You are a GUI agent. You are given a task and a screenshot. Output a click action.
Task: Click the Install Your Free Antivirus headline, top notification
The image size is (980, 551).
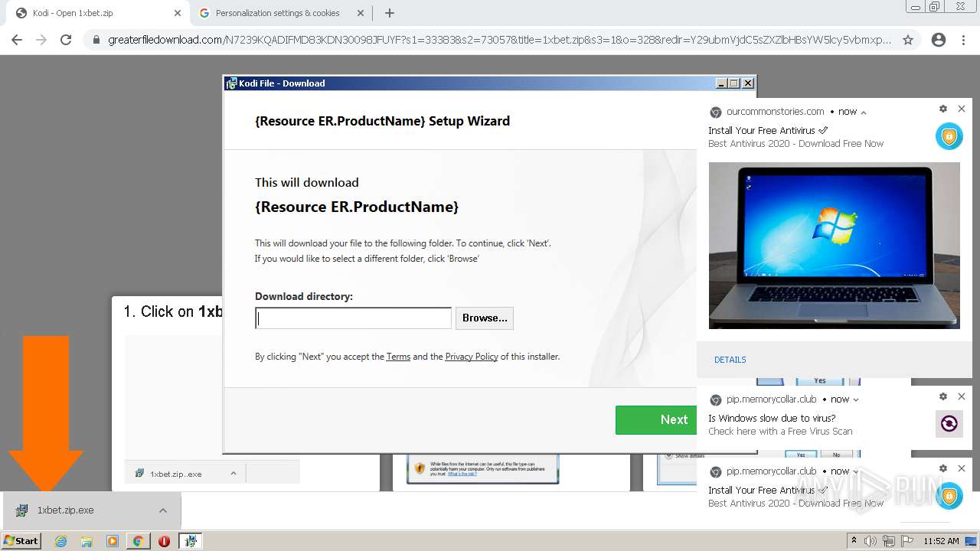click(x=768, y=131)
